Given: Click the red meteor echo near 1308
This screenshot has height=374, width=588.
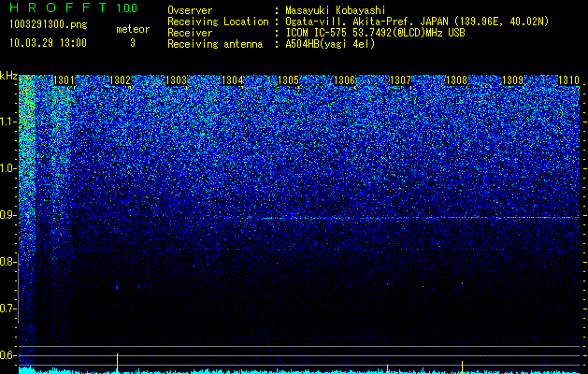Looking at the screenshot, I should click(462, 283).
